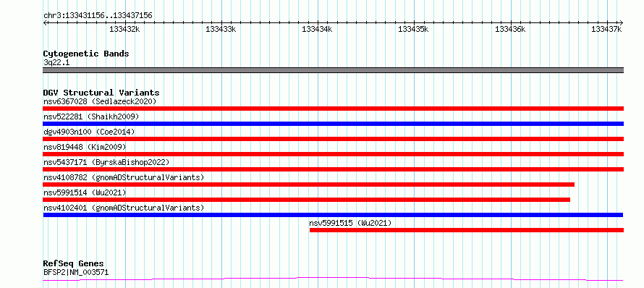Image resolution: width=644 pixels, height=288 pixels.
Task: Open variant nsv522281 (Shaikh2009) label
Action: point(91,117)
